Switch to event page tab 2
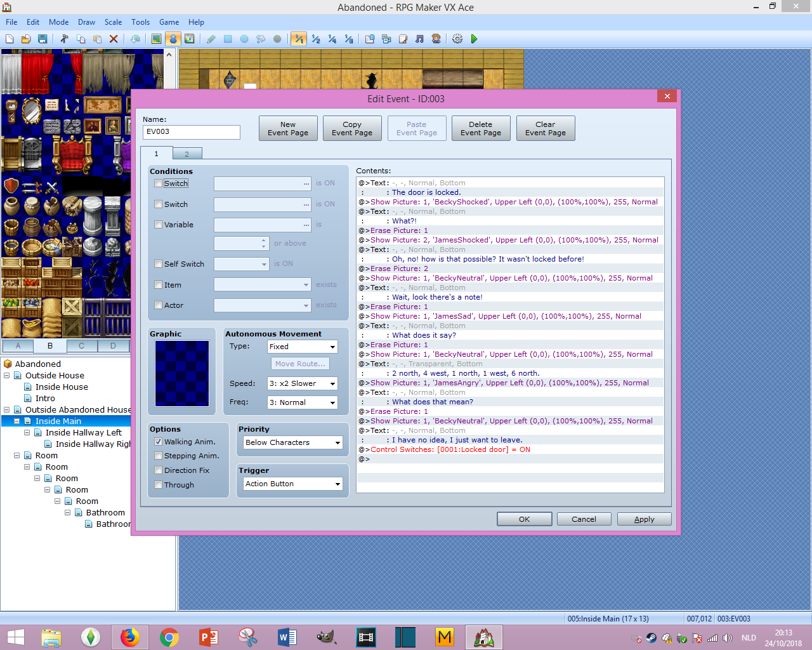This screenshot has height=650, width=812. (187, 154)
